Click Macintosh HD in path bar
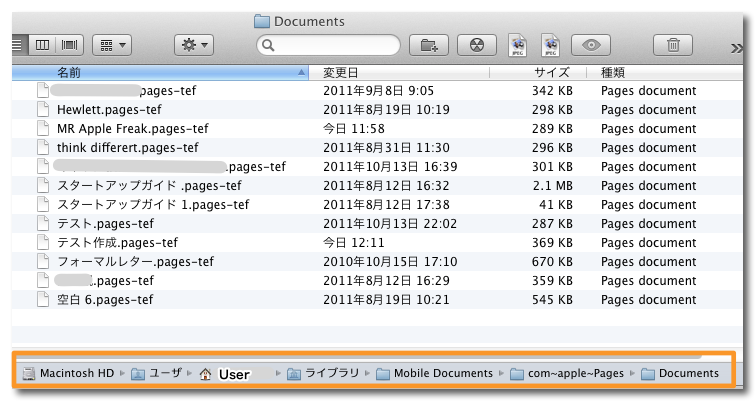Viewport: 755px width, 401px height. pyautogui.click(x=68, y=374)
